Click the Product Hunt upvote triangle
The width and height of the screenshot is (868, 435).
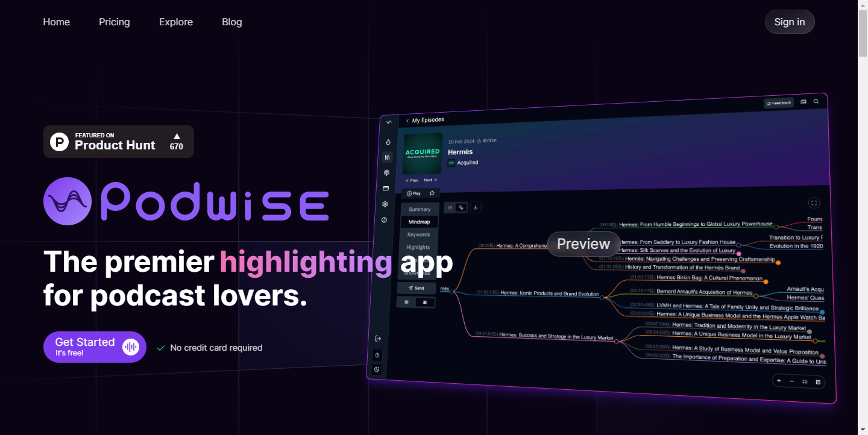pyautogui.click(x=177, y=136)
